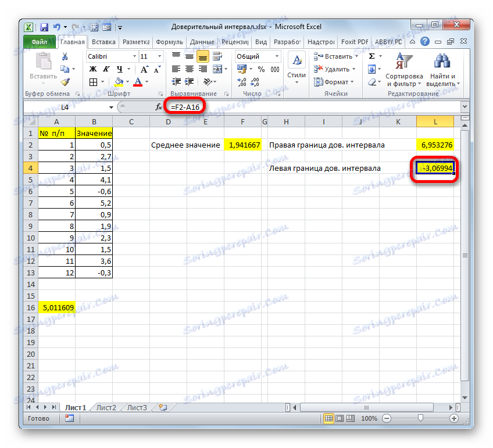The width and height of the screenshot is (493, 448).
Task: Open the font size 11 dropdown
Action: (x=159, y=56)
